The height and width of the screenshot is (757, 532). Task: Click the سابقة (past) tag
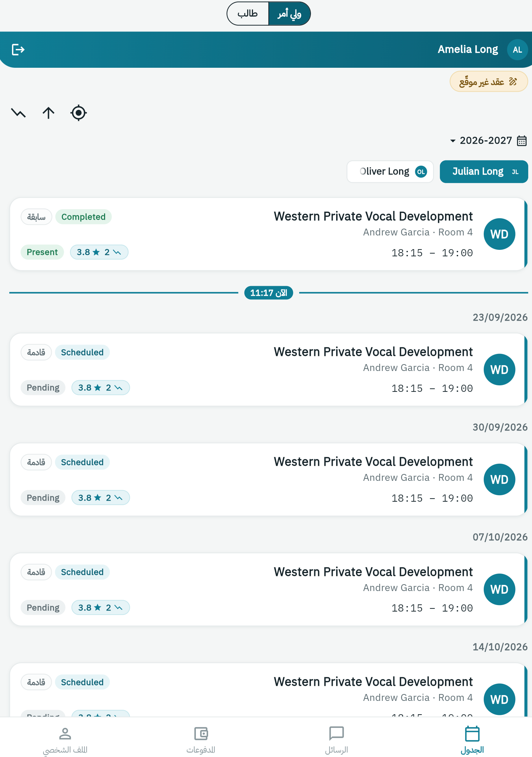click(x=36, y=217)
